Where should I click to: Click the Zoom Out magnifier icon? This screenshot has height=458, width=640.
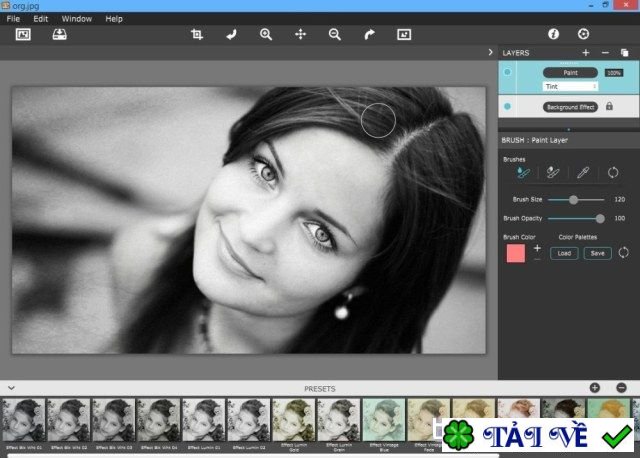335,34
